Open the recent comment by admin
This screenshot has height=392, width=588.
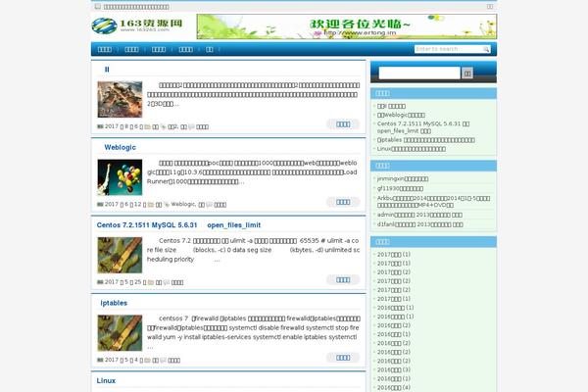(419, 215)
